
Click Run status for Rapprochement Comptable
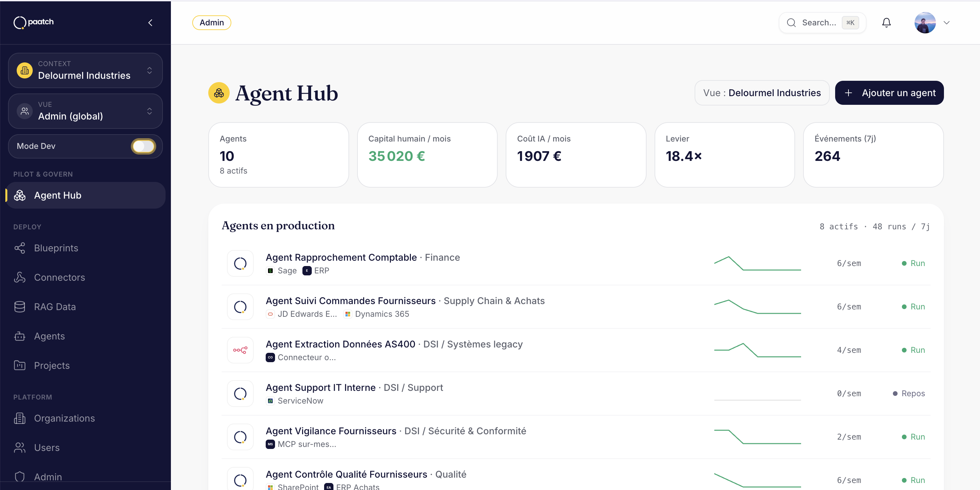pos(913,263)
